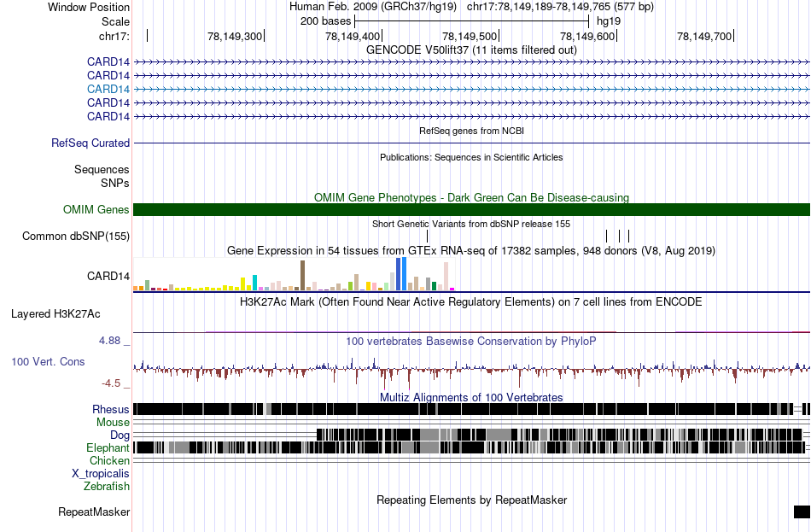Click the Window Position label
Screen dimensions: 811x532
(x=89, y=7)
